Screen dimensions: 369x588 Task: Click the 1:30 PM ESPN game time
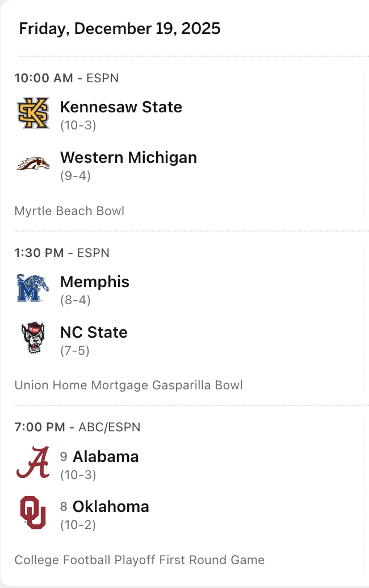(x=62, y=253)
